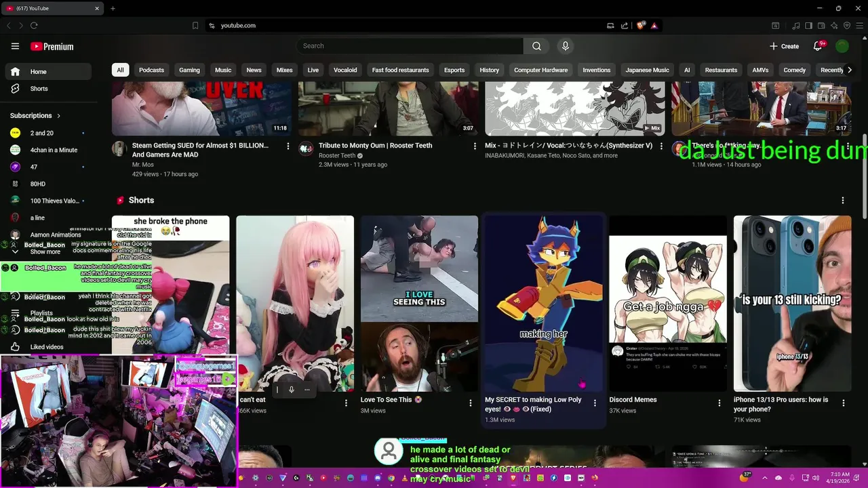
Task: Go to Home in the sidebar
Action: 48,72
